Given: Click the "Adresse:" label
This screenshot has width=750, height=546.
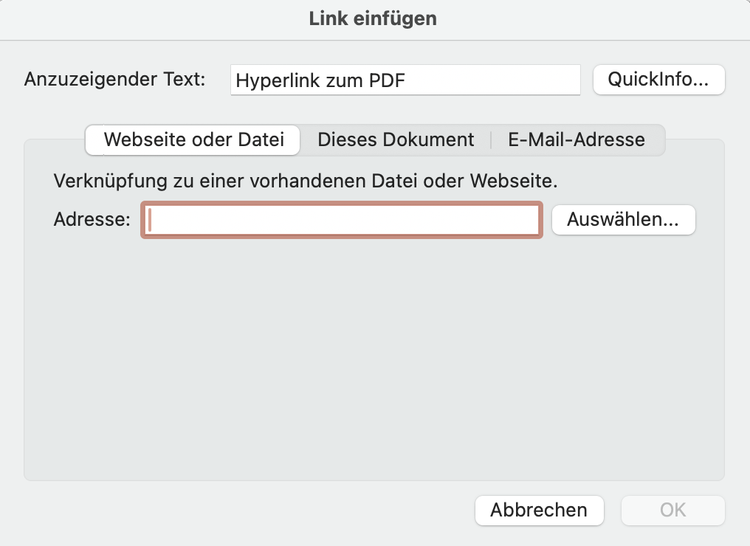Looking at the screenshot, I should [92, 220].
